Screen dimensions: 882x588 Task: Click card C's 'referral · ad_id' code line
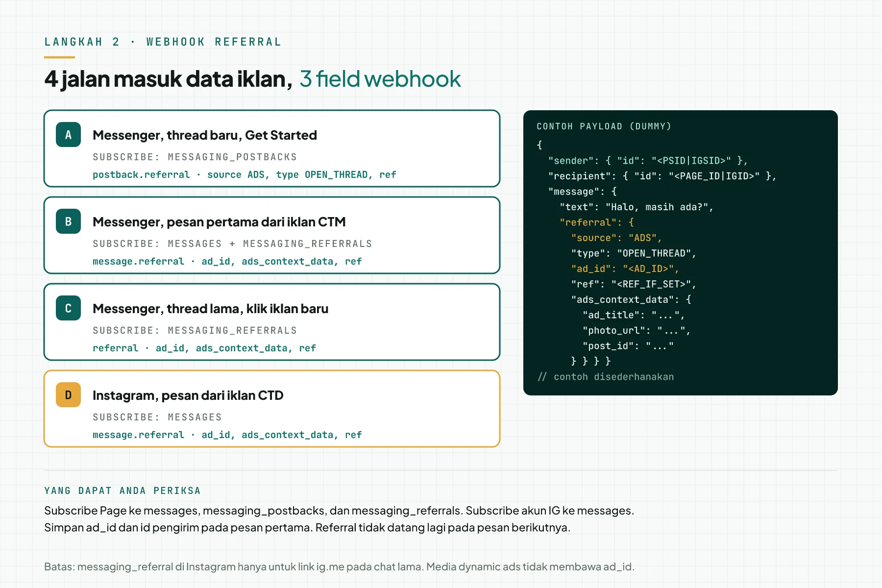pyautogui.click(x=204, y=348)
